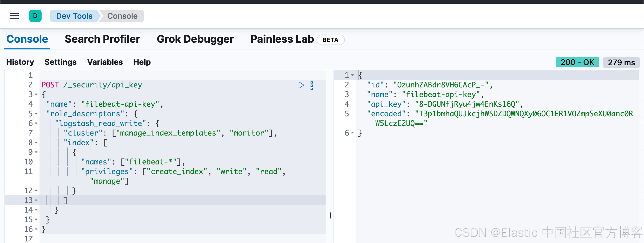Click the api_key value in response
The width and height of the screenshot is (644, 243).
point(467,104)
